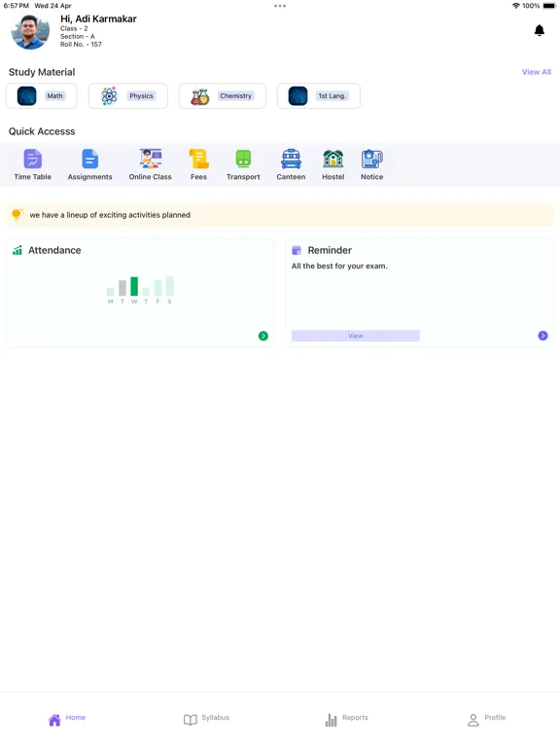Open Transport quick access icon

point(243,164)
